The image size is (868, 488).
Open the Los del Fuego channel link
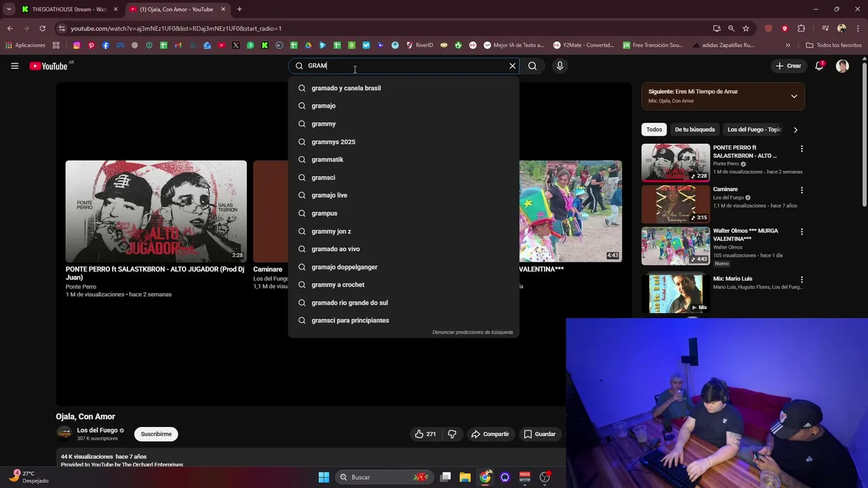pyautogui.click(x=97, y=430)
